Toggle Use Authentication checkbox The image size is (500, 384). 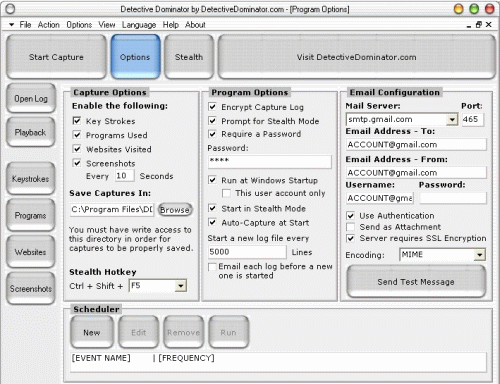(x=350, y=216)
